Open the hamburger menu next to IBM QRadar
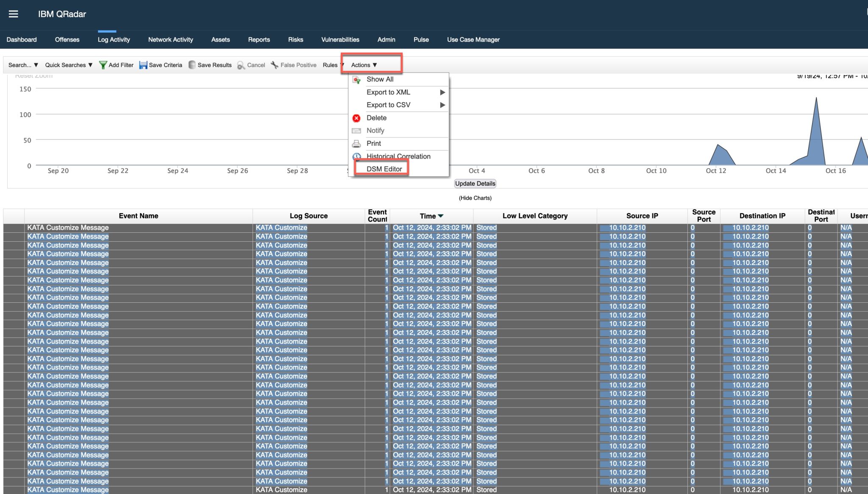This screenshot has height=494, width=868. point(13,14)
